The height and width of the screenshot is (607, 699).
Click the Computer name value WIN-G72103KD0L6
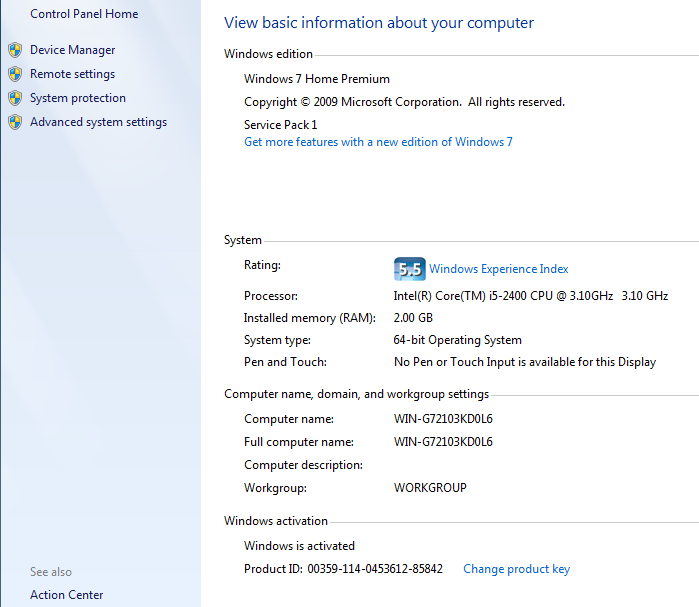pos(443,419)
